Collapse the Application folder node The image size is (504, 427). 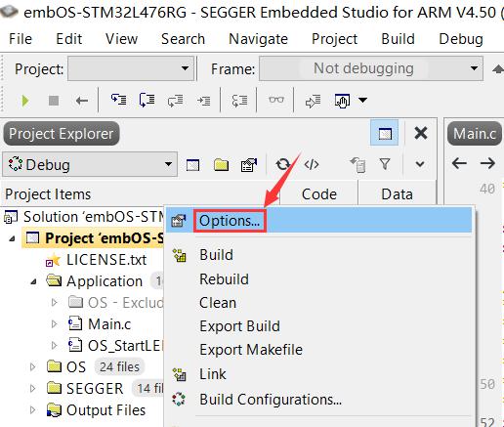[33, 281]
